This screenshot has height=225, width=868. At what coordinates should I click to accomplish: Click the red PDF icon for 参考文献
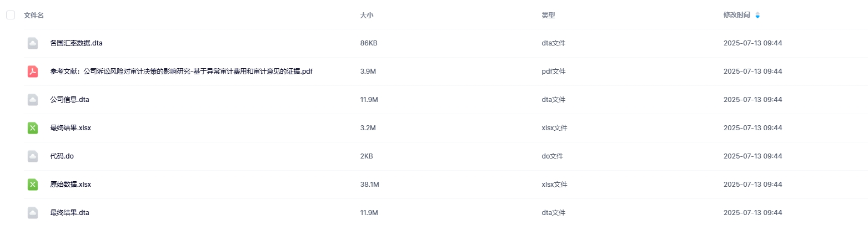[33, 71]
